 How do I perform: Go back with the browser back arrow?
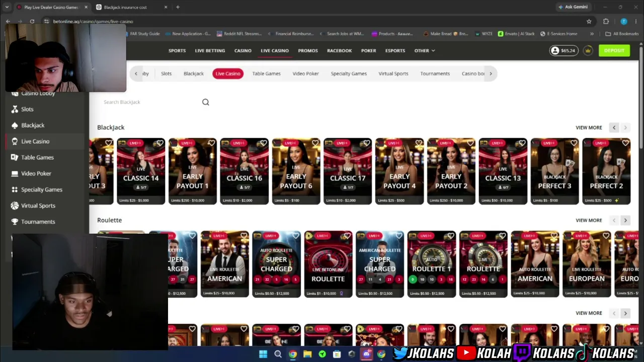[x=8, y=22]
